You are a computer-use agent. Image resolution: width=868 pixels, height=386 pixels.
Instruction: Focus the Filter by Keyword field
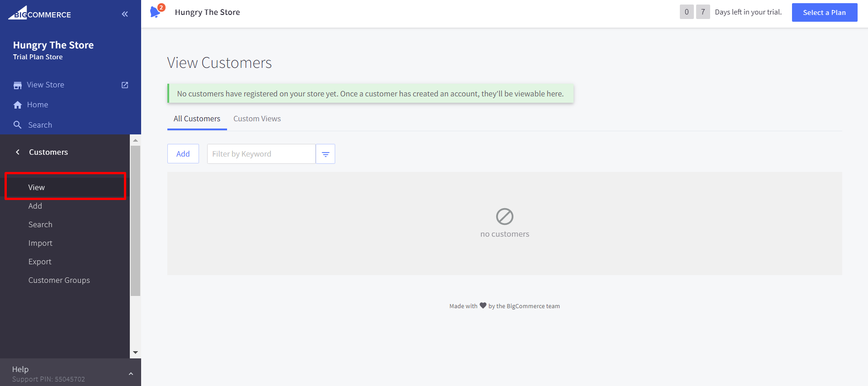click(x=261, y=154)
